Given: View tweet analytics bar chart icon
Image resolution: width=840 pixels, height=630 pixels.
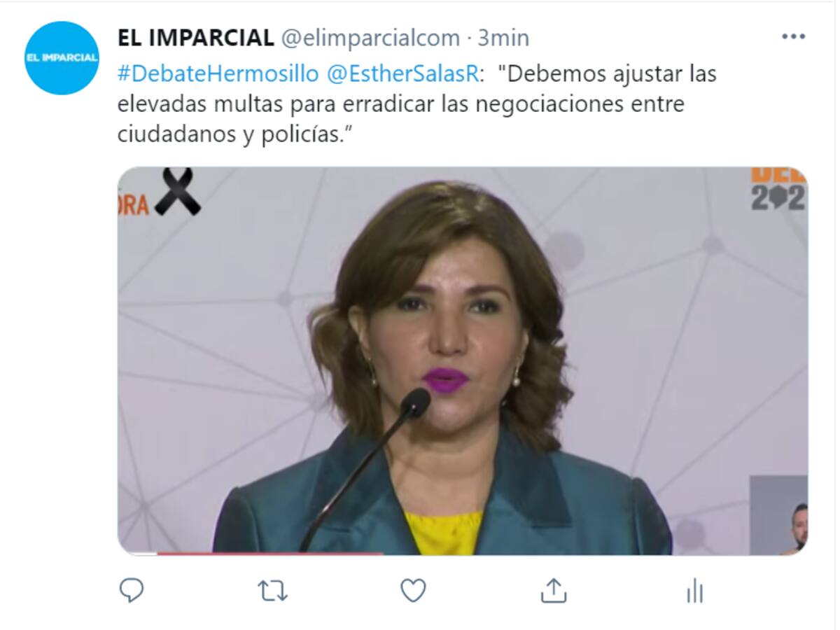Looking at the screenshot, I should click(694, 592).
